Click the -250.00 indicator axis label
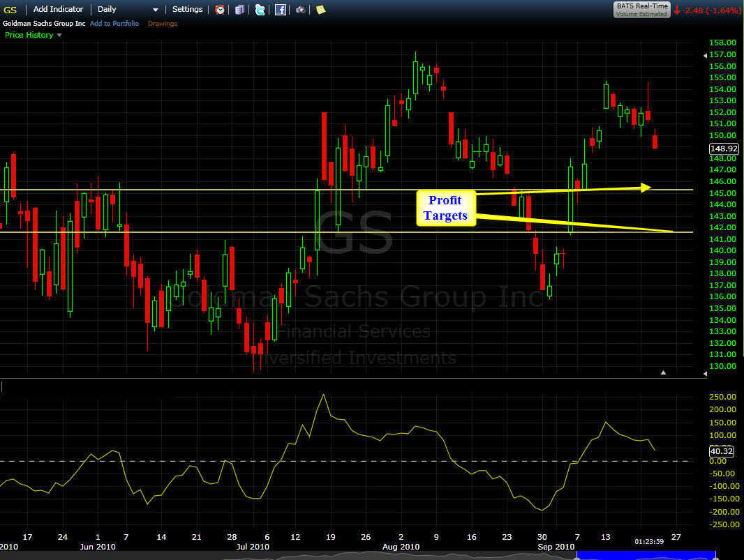 tap(724, 524)
